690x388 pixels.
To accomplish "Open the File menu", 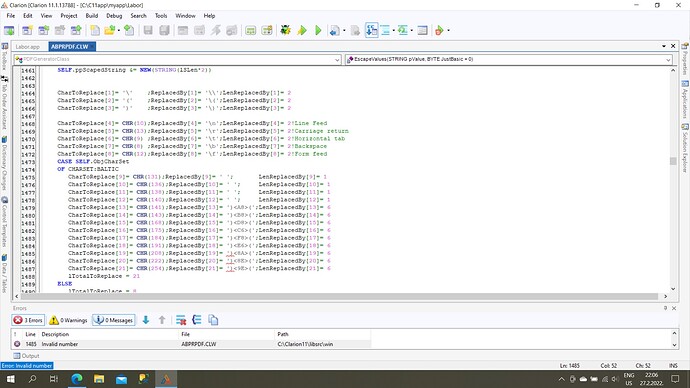I will 11,15.
